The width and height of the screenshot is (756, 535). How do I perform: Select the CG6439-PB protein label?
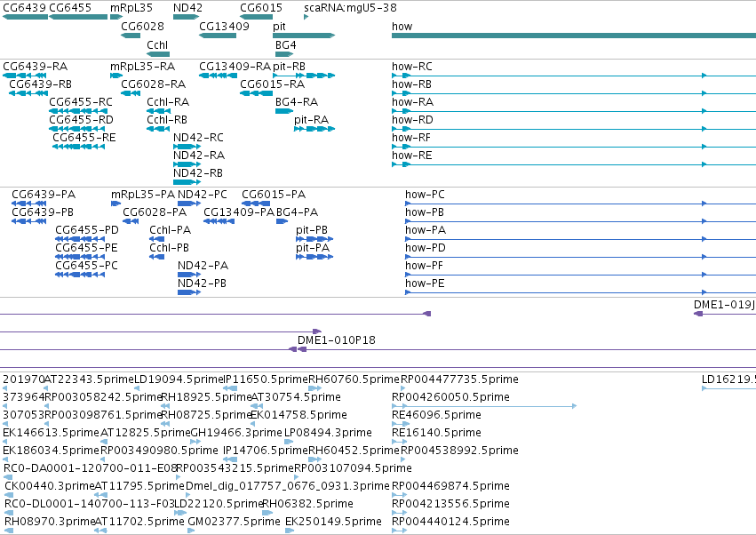click(43, 212)
